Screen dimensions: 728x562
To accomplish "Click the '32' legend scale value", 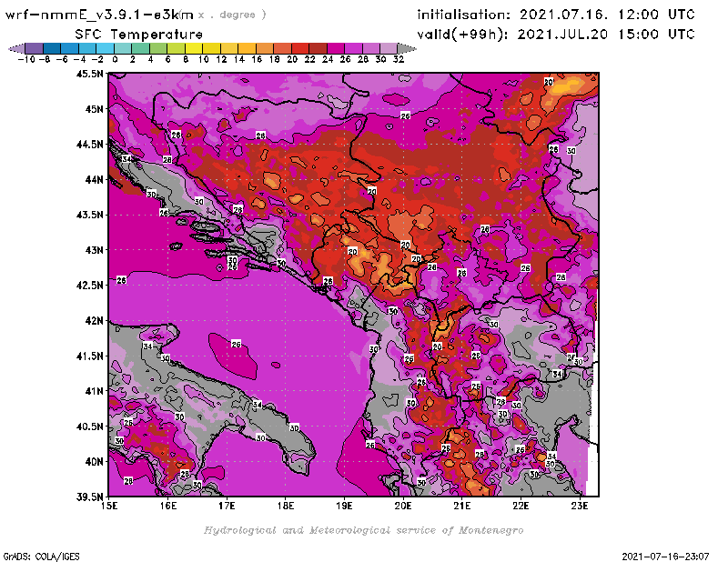I will (x=399, y=59).
